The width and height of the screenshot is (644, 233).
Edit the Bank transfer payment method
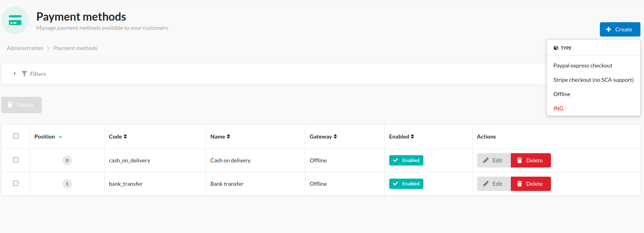494,184
